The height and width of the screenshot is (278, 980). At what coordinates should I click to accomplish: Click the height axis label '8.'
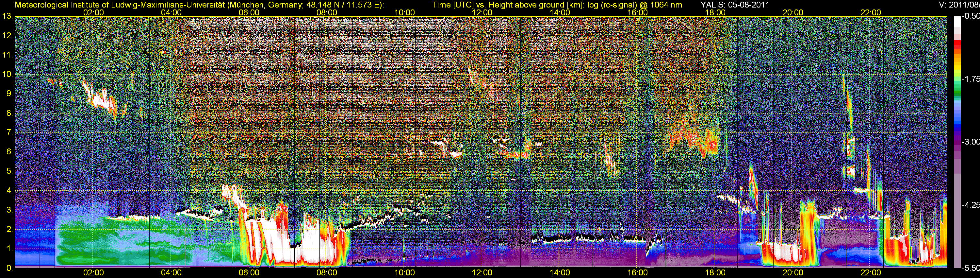(x=9, y=113)
